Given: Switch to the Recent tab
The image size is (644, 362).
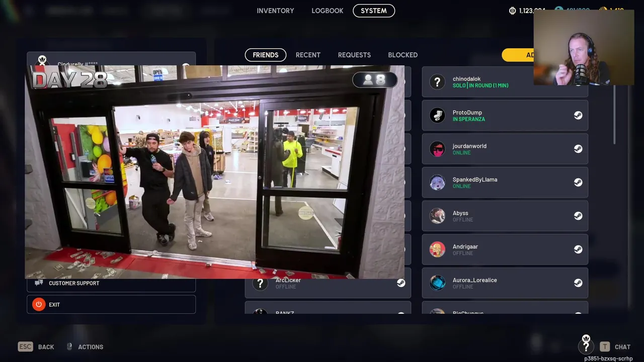Looking at the screenshot, I should 308,55.
